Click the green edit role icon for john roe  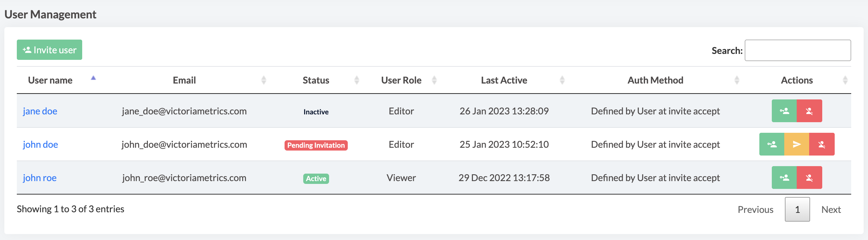tap(784, 178)
